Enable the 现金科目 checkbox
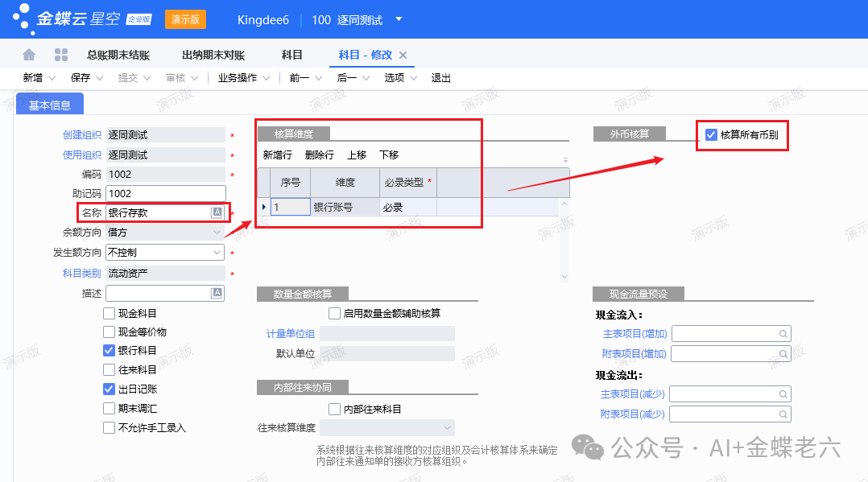 [x=110, y=313]
